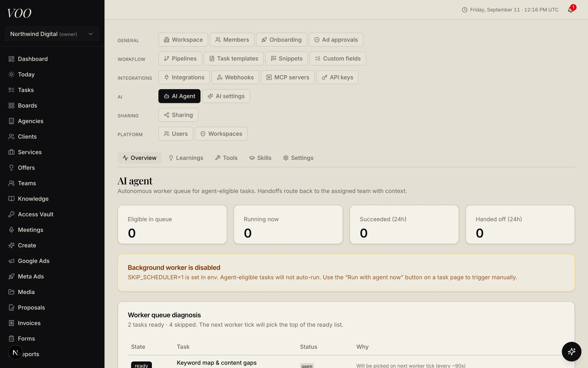Open Custom fields settings
The width and height of the screenshot is (588, 368).
[338, 58]
